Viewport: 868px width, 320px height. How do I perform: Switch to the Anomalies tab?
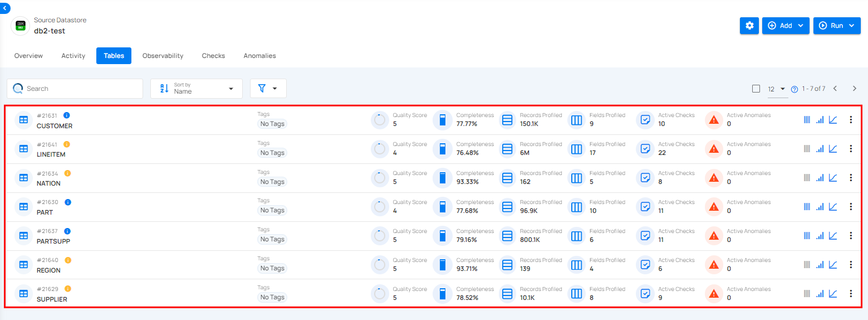[x=259, y=56]
